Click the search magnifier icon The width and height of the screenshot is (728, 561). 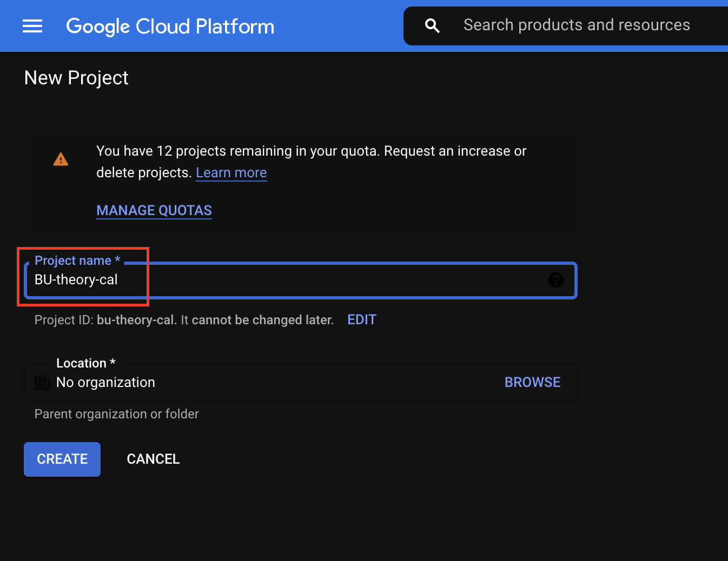click(x=432, y=25)
